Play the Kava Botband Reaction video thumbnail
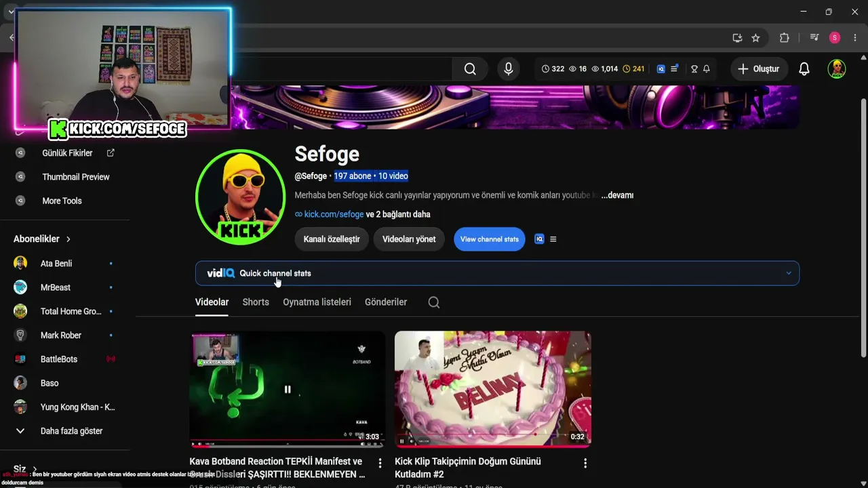This screenshot has height=488, width=868. coord(288,389)
